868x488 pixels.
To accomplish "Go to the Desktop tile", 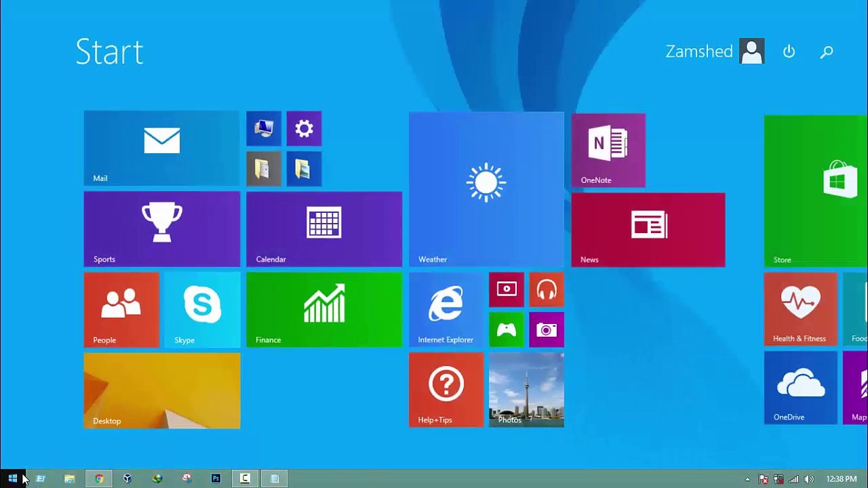I will 161,390.
